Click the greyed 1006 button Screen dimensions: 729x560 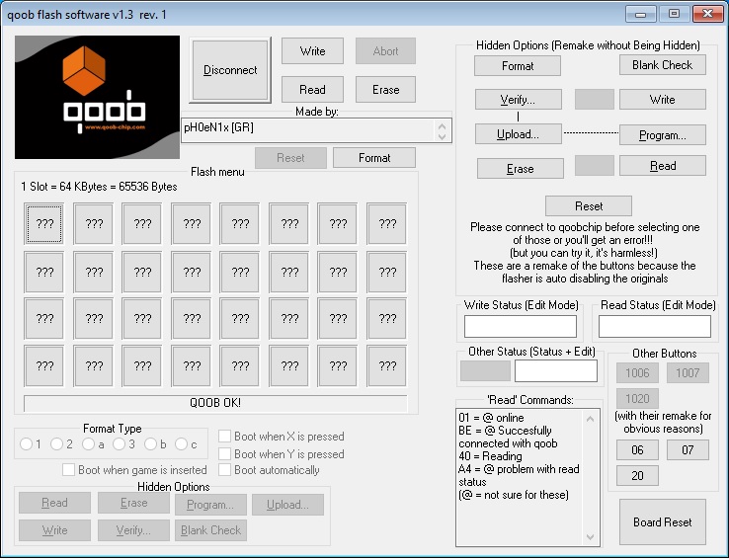click(x=637, y=372)
